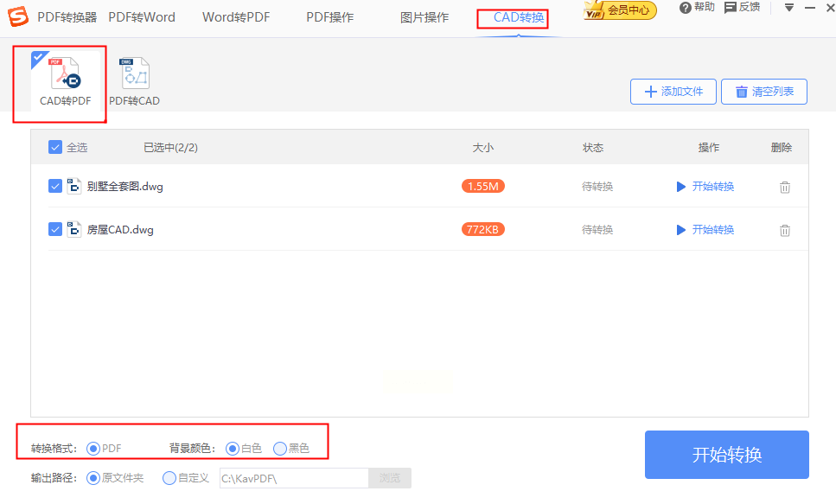Click 待转换 status of 房屋CAD.dwg
The image size is (836, 504).
(x=597, y=229)
